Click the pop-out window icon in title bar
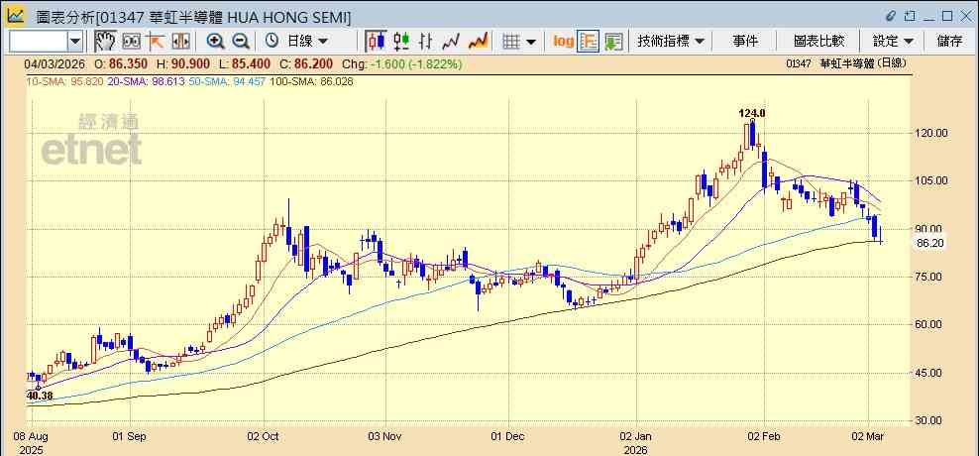 click(910, 16)
